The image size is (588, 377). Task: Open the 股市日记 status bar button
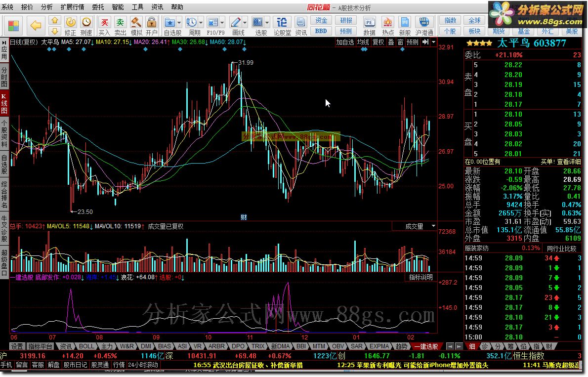tap(75, 365)
